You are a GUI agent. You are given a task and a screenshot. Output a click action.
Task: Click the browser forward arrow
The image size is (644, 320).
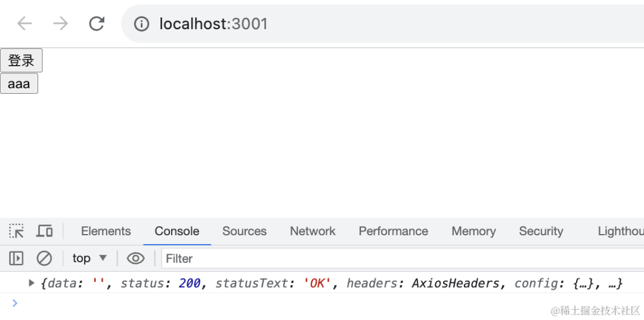[61, 23]
